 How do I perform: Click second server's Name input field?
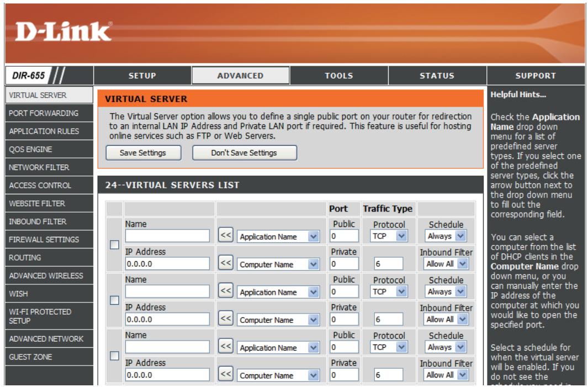coord(167,291)
